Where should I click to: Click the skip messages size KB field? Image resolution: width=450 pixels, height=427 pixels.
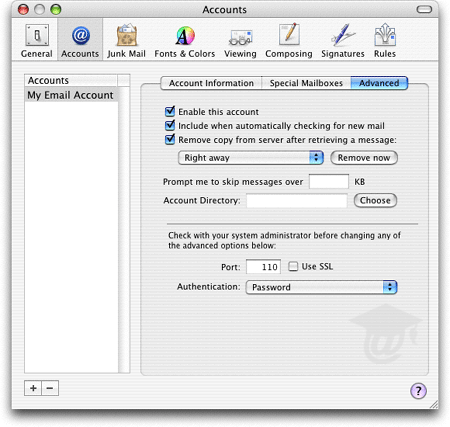[329, 182]
